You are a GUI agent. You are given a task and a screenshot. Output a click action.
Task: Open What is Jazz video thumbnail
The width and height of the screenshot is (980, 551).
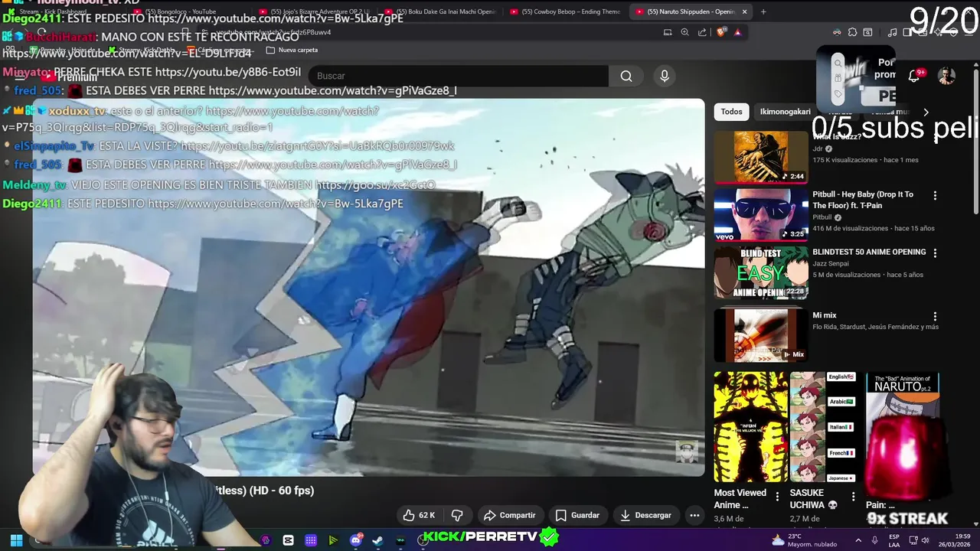point(761,157)
